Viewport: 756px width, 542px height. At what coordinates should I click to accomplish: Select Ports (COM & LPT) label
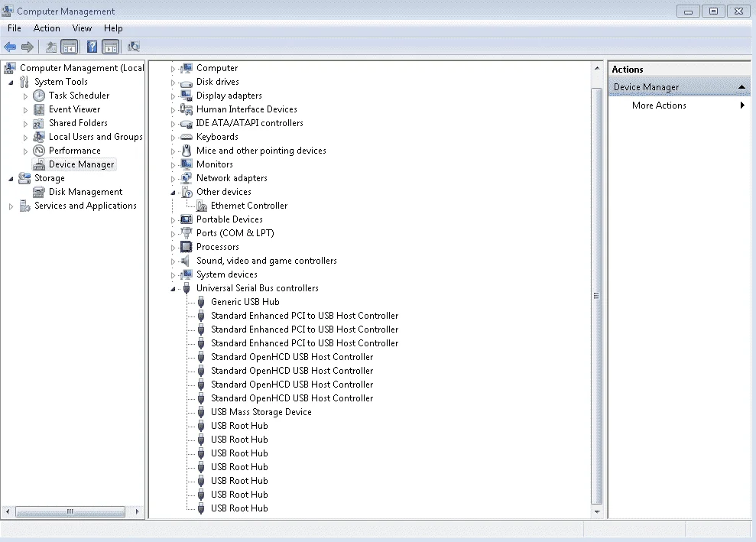tap(235, 233)
